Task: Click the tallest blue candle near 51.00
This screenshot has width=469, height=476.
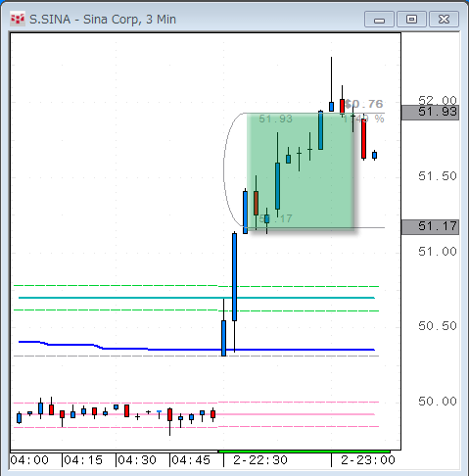Action: click(x=234, y=277)
